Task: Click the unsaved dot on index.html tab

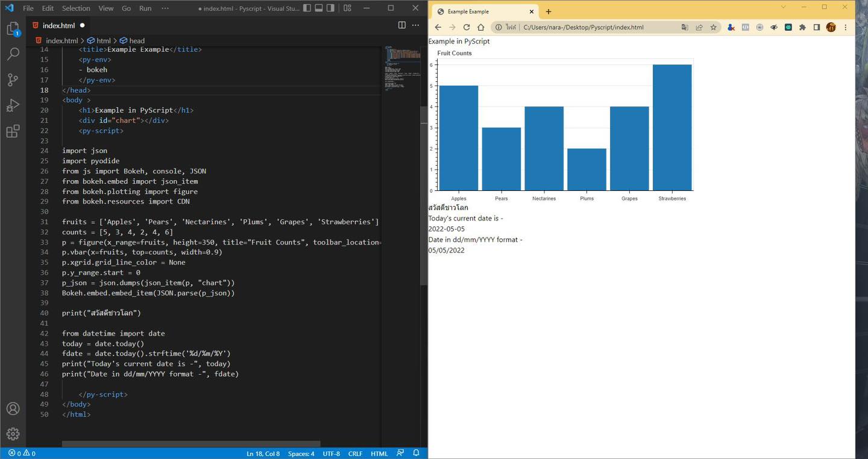Action: (82, 25)
